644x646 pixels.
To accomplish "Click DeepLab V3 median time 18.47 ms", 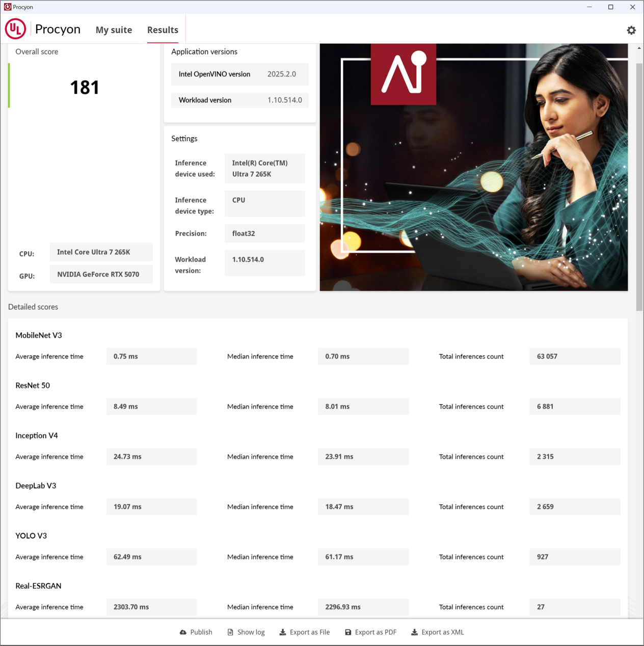I will pyautogui.click(x=363, y=507).
